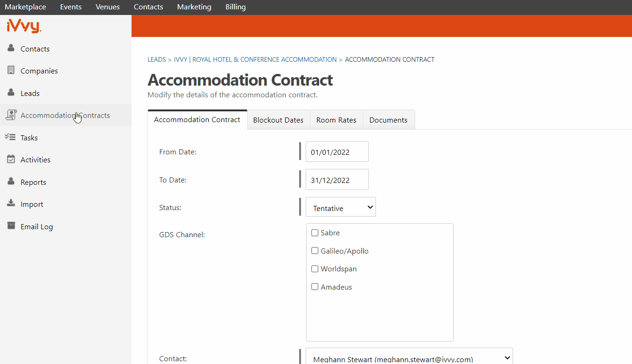
Task: Follow the LEADS breadcrumb link
Action: click(x=157, y=59)
